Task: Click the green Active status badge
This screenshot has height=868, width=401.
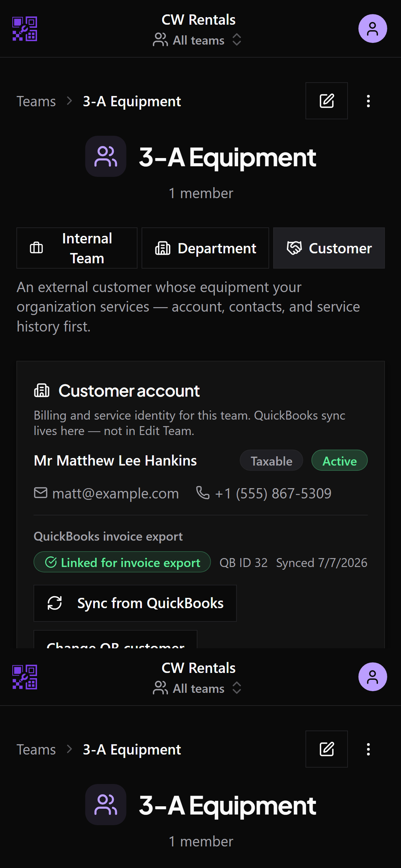Action: 340,460
